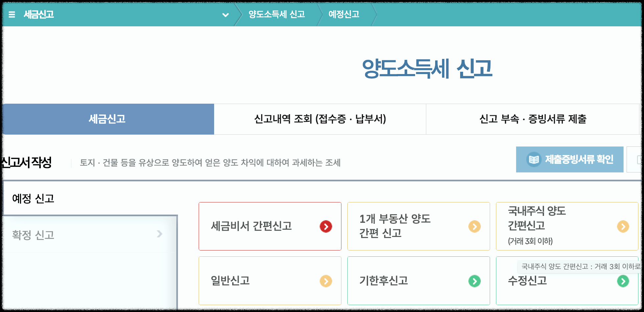
Task: Click the yellow arrow icon on 일반신고
Action: pos(326,281)
